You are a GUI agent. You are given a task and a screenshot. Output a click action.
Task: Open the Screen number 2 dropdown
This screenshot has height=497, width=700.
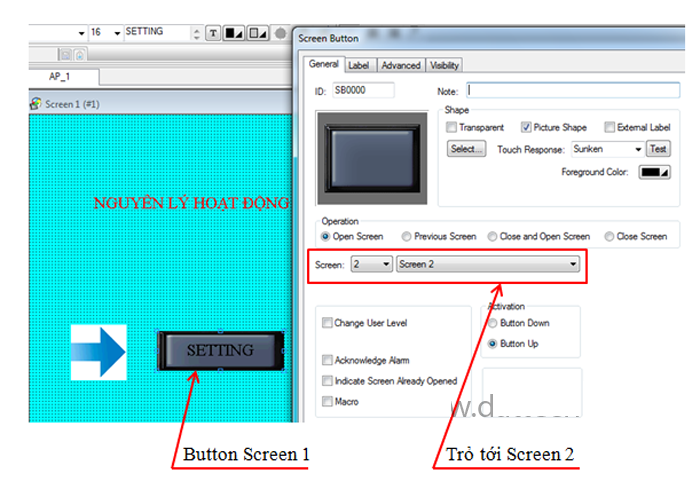(371, 264)
